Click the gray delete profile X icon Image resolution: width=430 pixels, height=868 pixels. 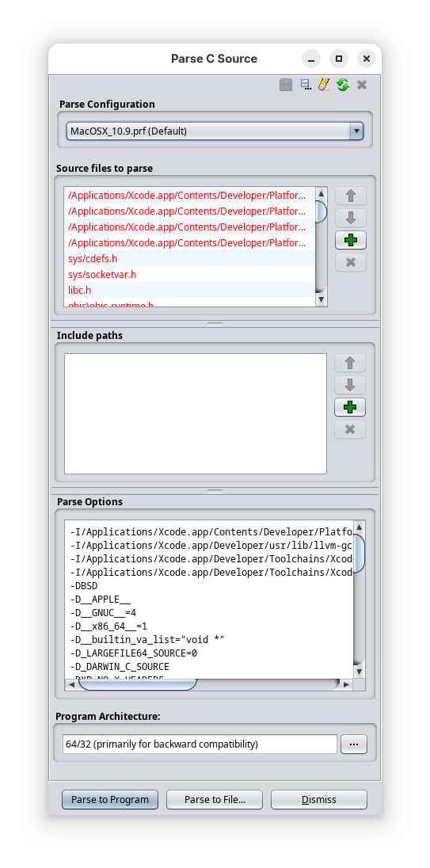tap(362, 85)
